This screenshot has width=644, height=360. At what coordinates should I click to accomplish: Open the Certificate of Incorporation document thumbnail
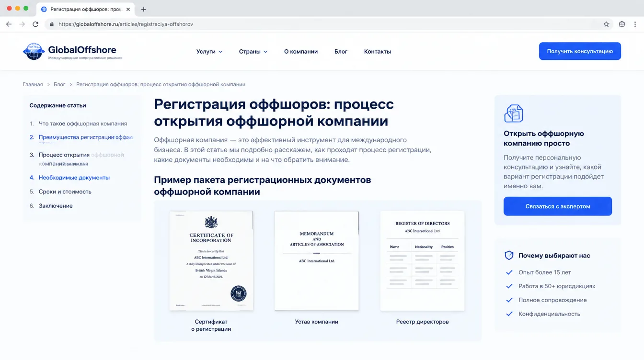211,261
